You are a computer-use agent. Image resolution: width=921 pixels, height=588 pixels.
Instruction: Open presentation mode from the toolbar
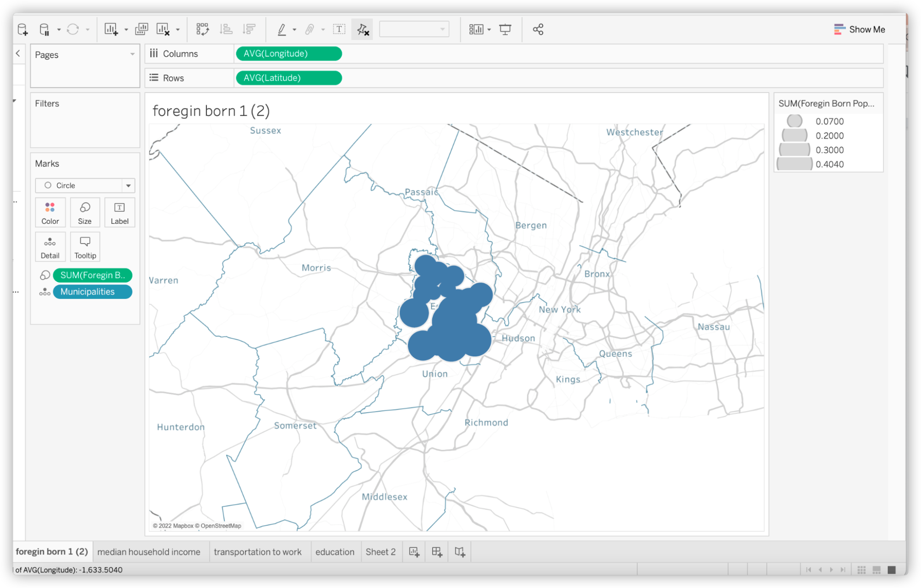tap(505, 29)
